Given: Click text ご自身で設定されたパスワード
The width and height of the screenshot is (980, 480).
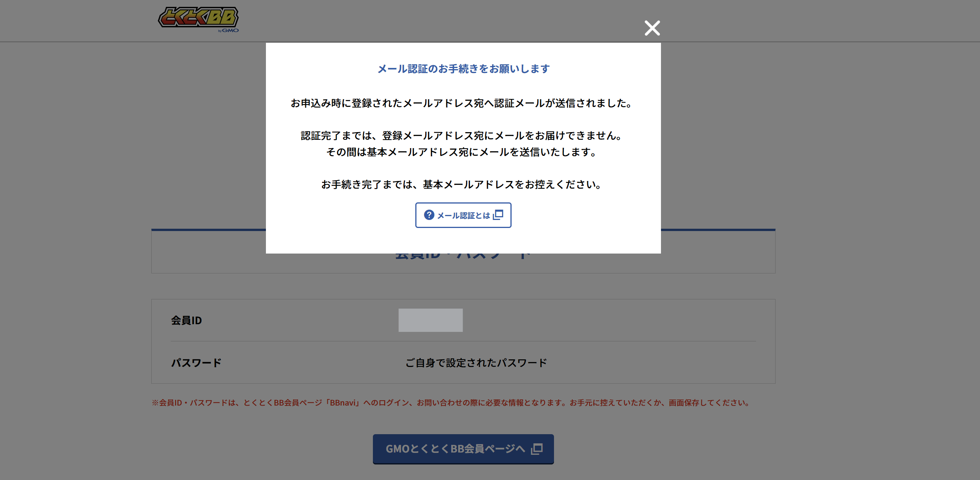Looking at the screenshot, I should click(x=476, y=363).
